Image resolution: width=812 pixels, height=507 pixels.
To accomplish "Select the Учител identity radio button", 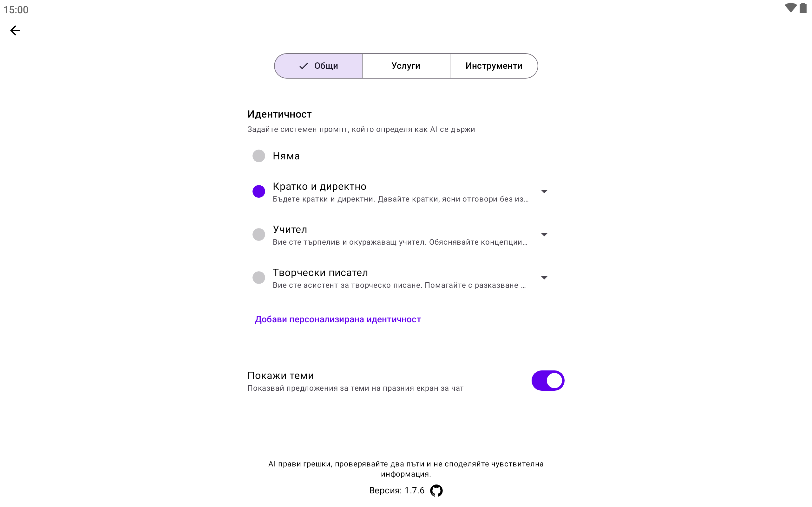I will pyautogui.click(x=259, y=234).
